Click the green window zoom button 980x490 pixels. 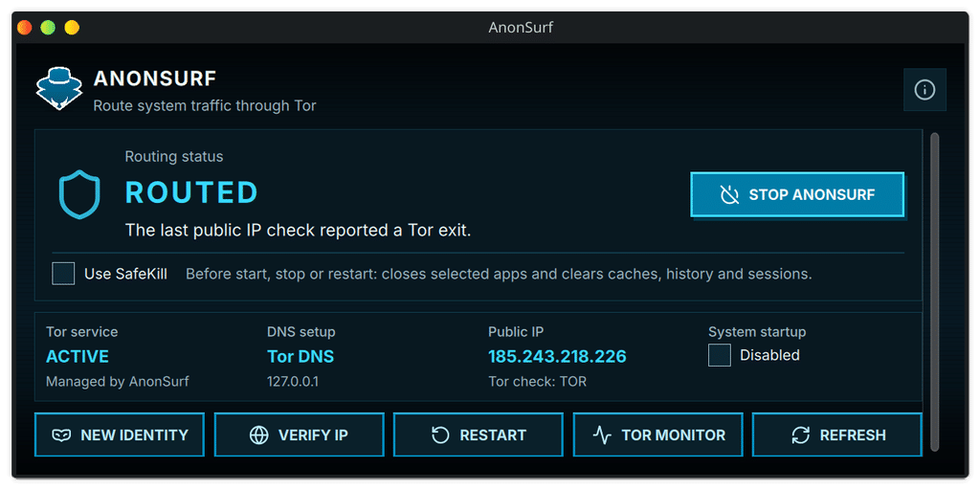[x=48, y=28]
